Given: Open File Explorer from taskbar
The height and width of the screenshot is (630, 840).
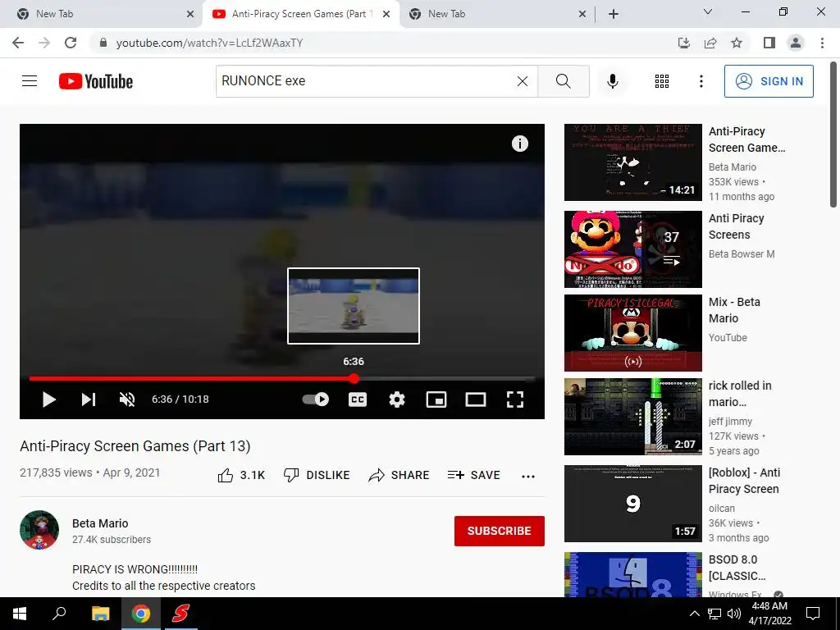Looking at the screenshot, I should (100, 614).
